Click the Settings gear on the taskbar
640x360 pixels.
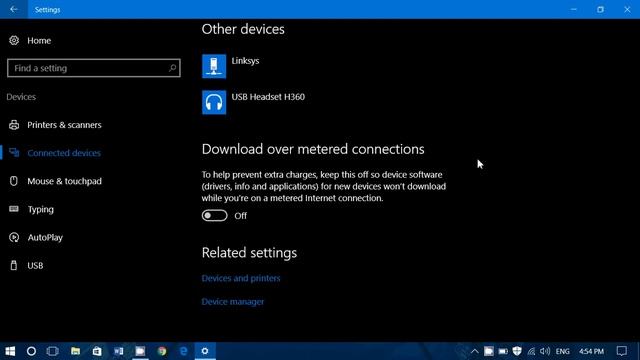coord(205,351)
